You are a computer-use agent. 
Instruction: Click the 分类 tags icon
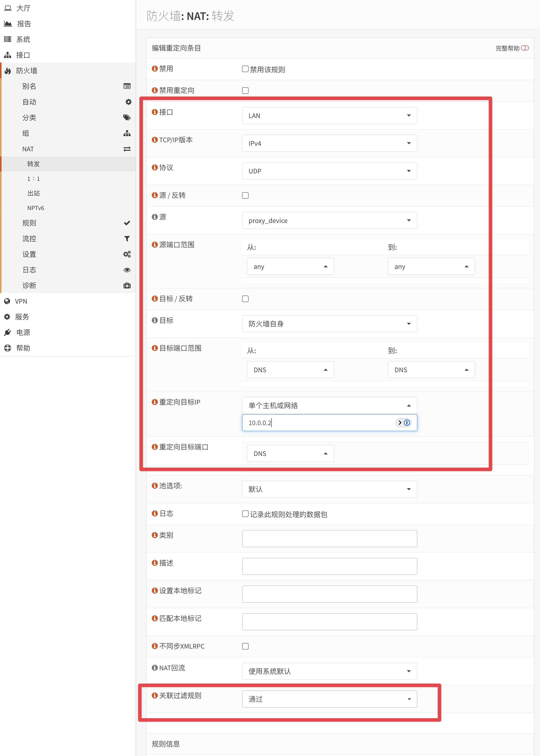tap(127, 118)
